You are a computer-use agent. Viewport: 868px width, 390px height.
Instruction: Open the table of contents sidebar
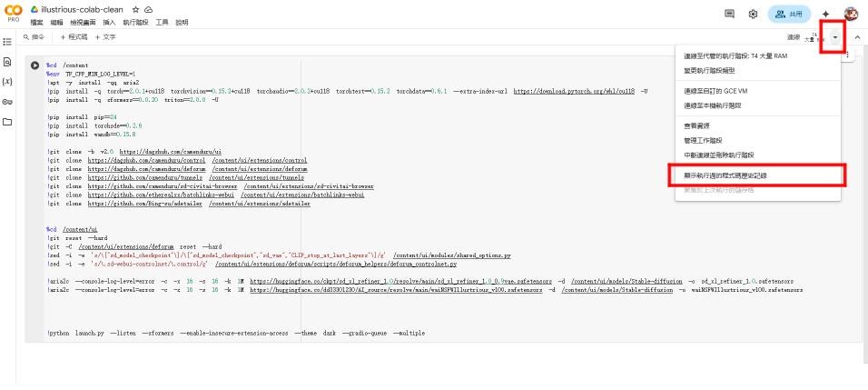pos(7,42)
